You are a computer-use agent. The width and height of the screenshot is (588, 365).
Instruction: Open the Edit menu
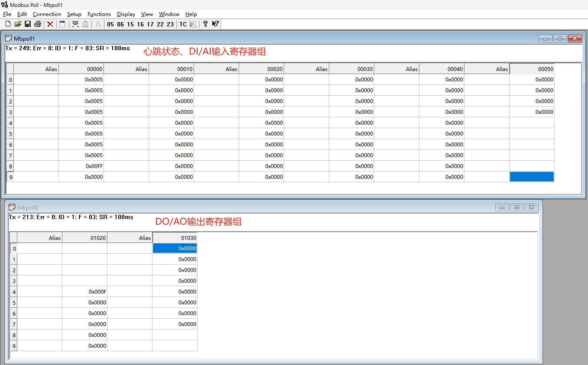point(22,14)
